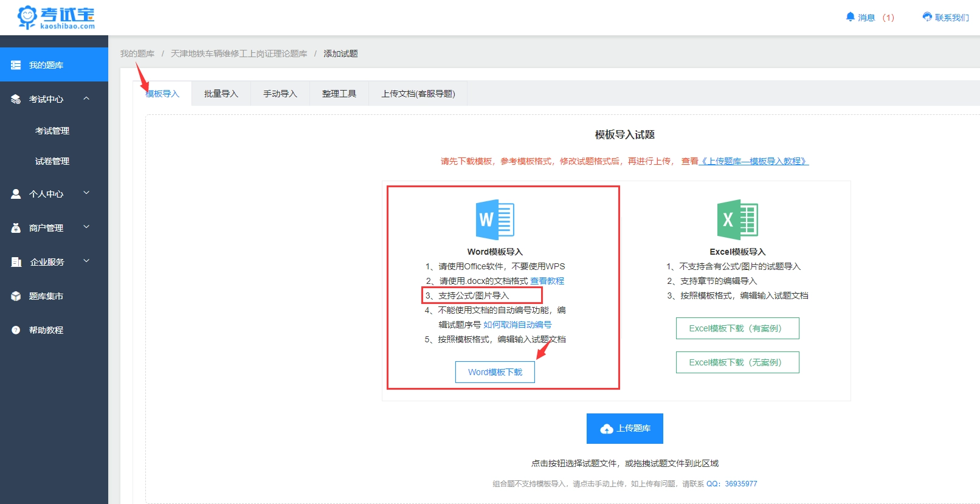The image size is (980, 504).
Task: Click the Excel spreadsheet icon
Action: pyautogui.click(x=737, y=219)
